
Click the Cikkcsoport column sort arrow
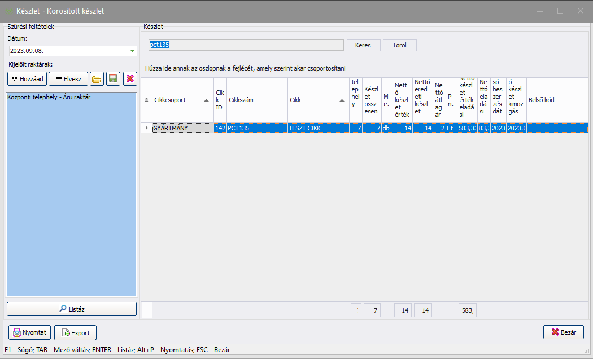(207, 100)
